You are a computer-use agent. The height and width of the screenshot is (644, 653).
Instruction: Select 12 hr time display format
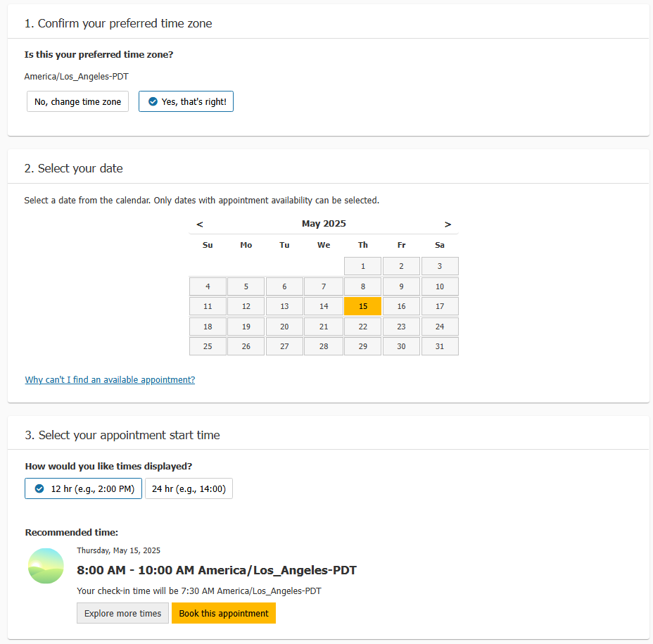pyautogui.click(x=83, y=488)
